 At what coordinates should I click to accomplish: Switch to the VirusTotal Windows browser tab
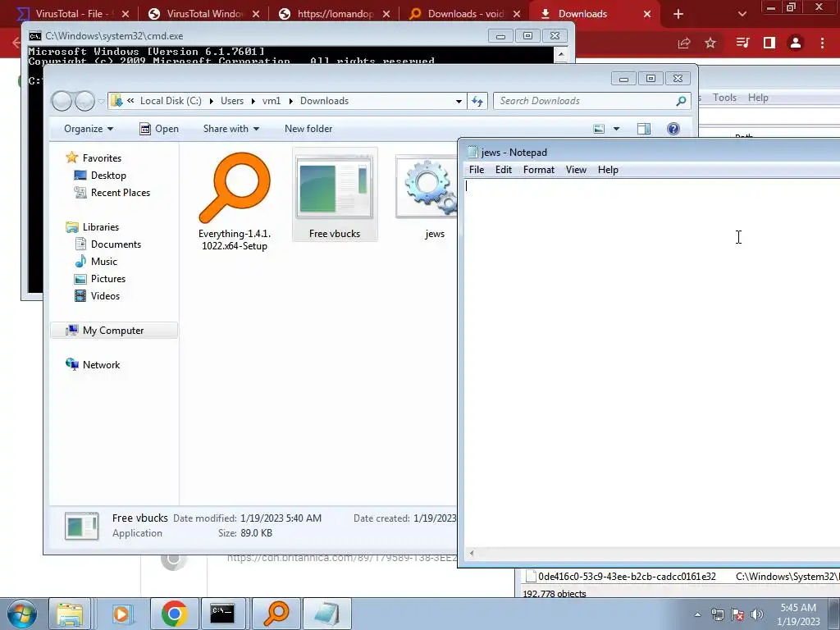pos(203,14)
